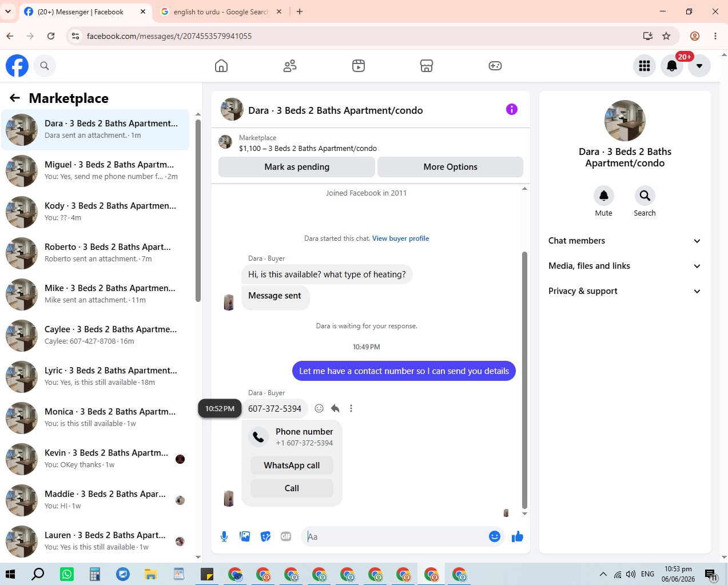Open Roberto's conversation
Viewport: 728px width, 585px height.
pyautogui.click(x=96, y=253)
